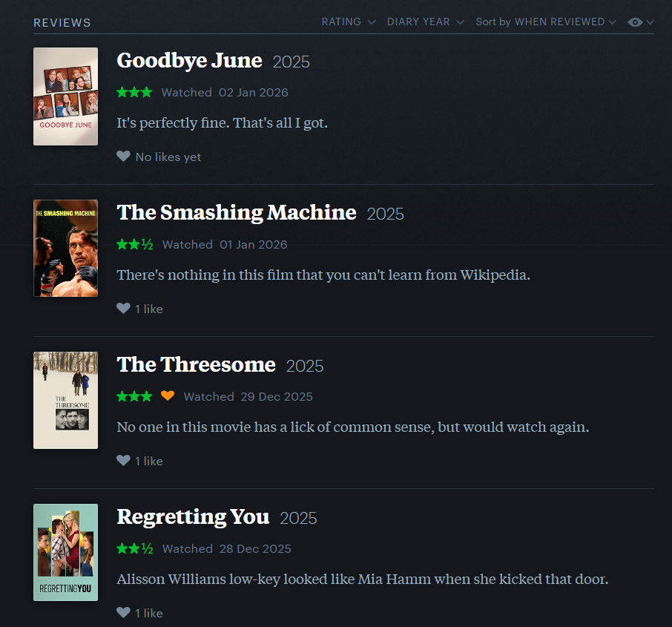Viewport: 672px width, 627px height.
Task: Open Watched 29 Dec 2025 date link
Action: point(276,397)
